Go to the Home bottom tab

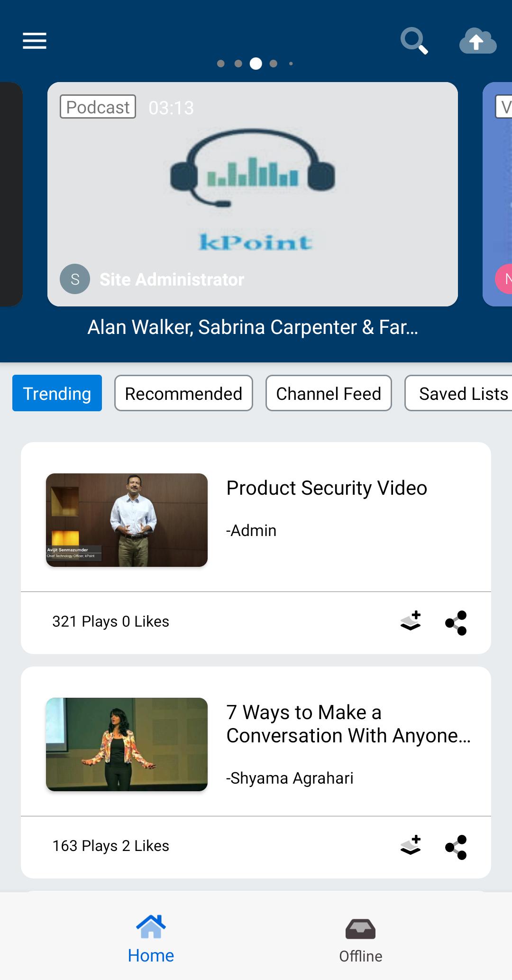(x=151, y=939)
